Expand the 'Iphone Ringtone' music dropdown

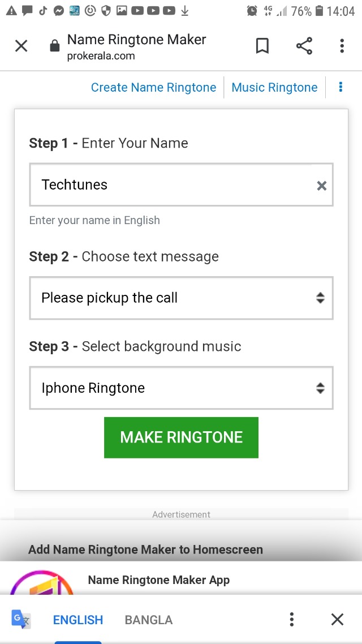coord(181,388)
